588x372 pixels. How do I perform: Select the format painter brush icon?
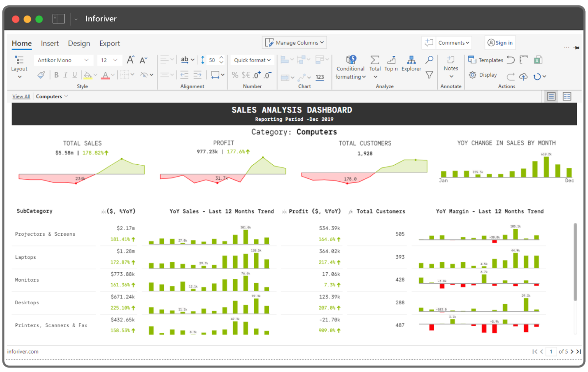tap(41, 75)
